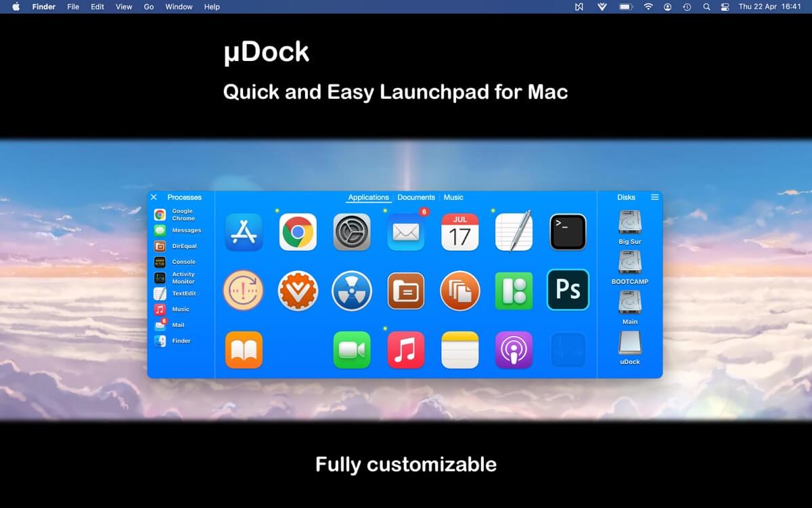Open the Apple menu

coord(16,7)
